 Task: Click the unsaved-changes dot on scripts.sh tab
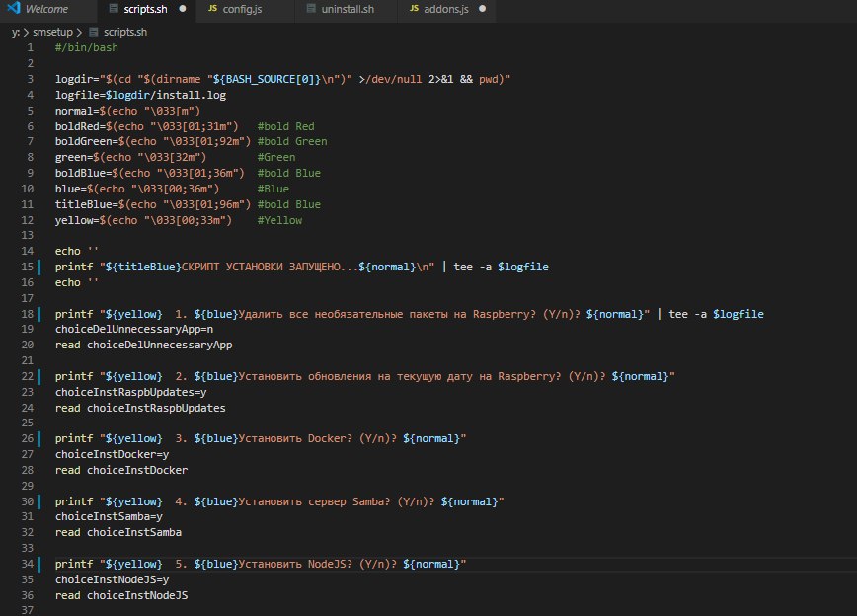[184, 10]
